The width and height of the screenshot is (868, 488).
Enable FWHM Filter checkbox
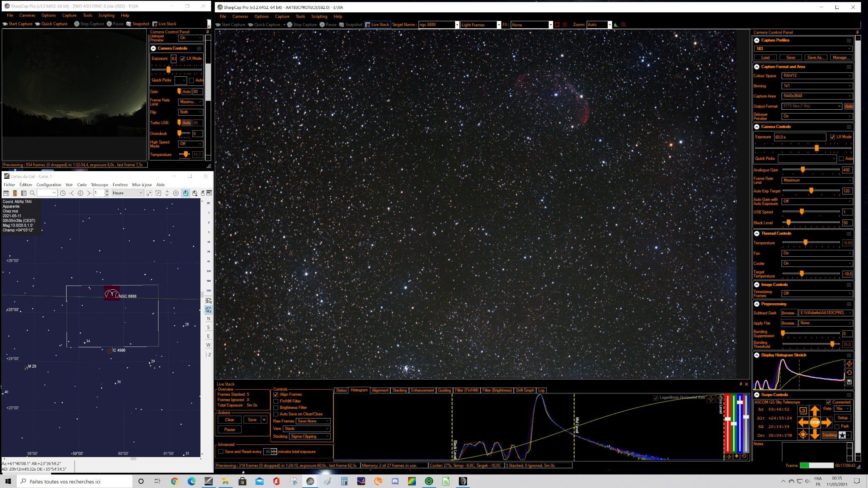click(x=276, y=401)
